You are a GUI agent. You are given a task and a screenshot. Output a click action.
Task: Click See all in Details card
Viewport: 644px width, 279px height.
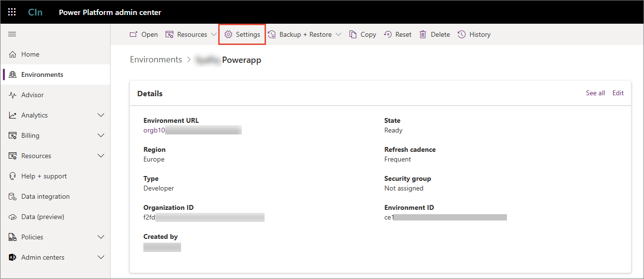[x=595, y=93]
